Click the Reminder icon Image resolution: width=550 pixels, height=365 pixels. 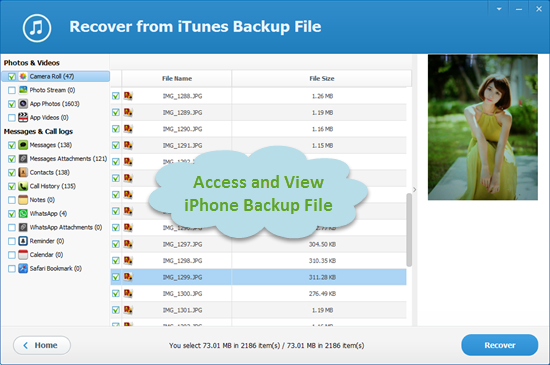pos(23,241)
